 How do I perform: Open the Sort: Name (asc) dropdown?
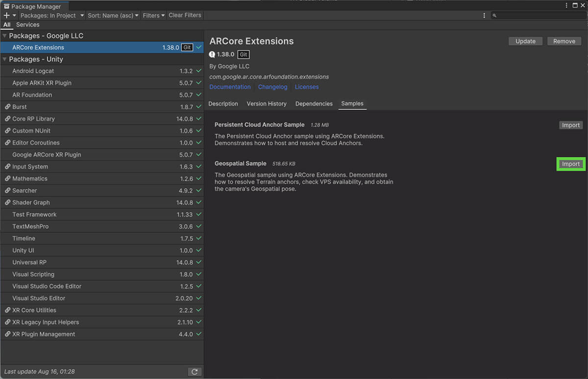(x=113, y=15)
